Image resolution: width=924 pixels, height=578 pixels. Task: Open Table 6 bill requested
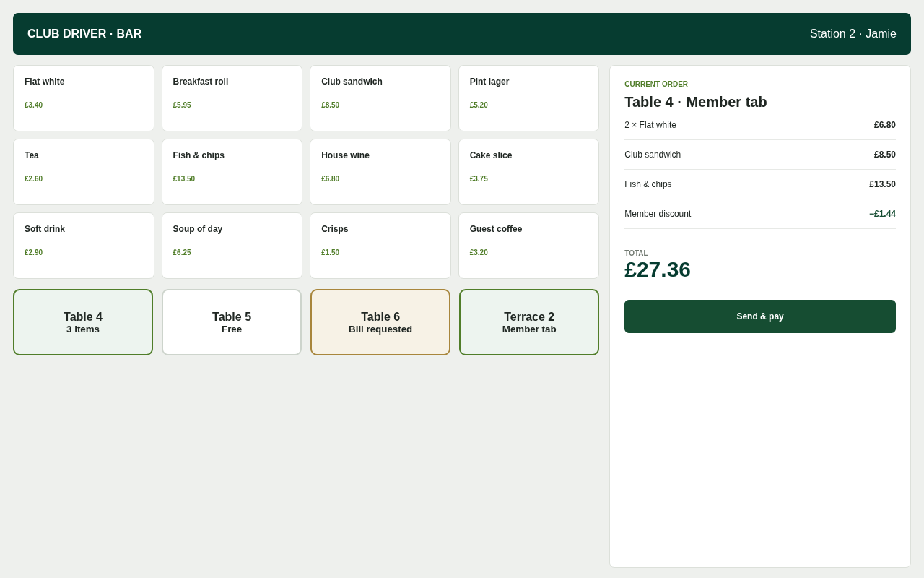pyautogui.click(x=380, y=322)
